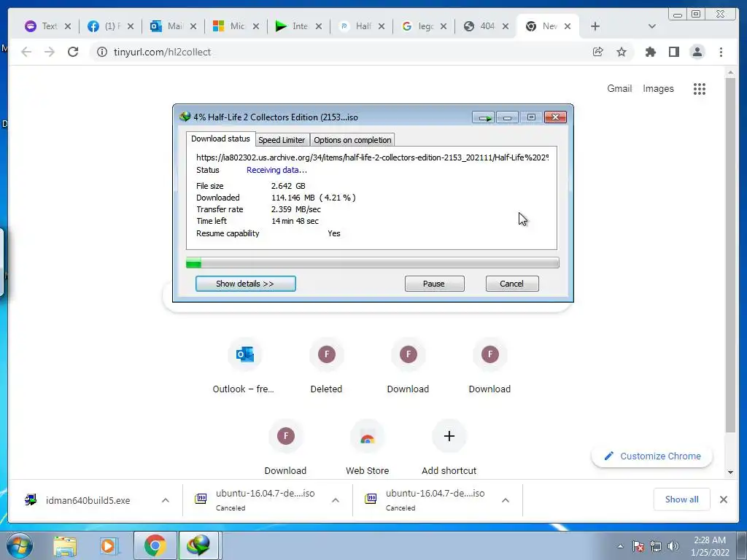
Task: Click Customize Chrome button
Action: pyautogui.click(x=651, y=456)
